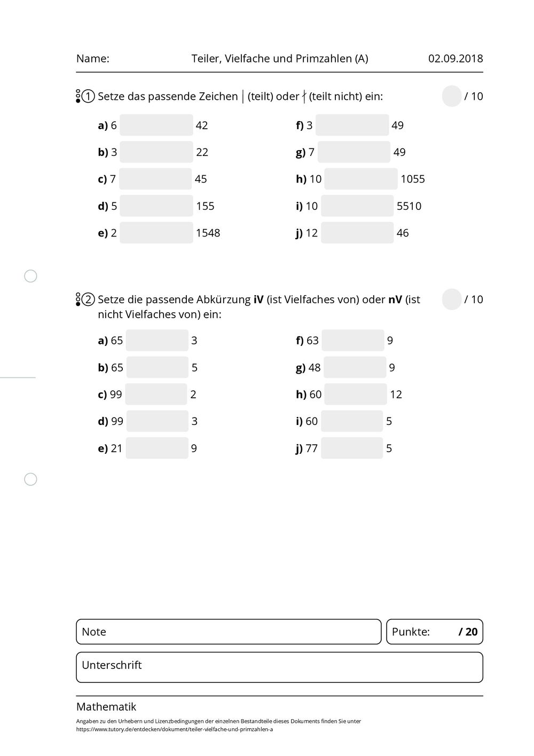Click the circled number 1 task marker
Viewport: 534px width, 756px height.
[x=89, y=97]
